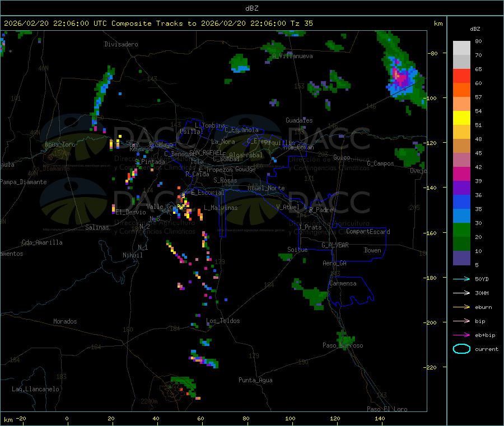Click the Salinas map label

coord(97,227)
